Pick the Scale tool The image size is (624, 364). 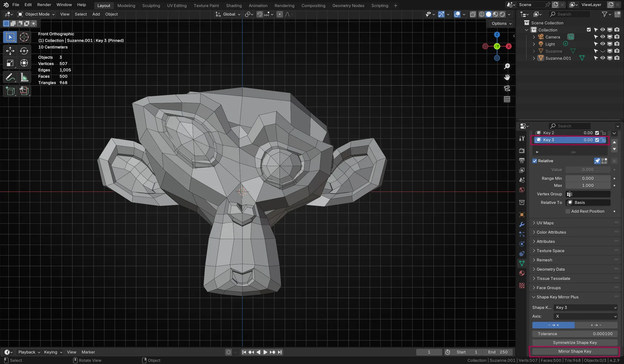pyautogui.click(x=10, y=63)
